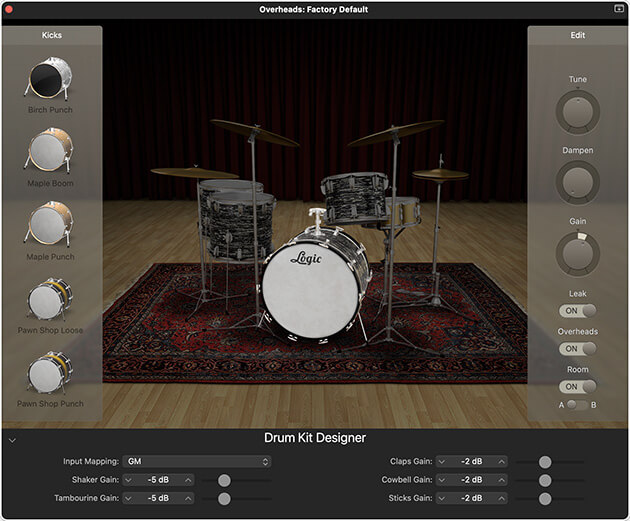
Task: Click the Gain knob in Edit panel
Action: [x=578, y=253]
